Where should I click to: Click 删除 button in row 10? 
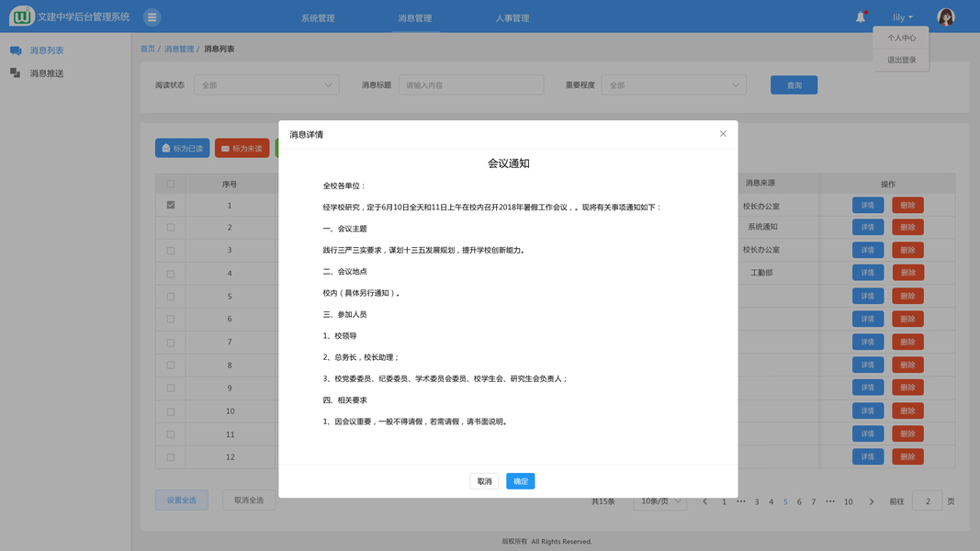pos(907,410)
